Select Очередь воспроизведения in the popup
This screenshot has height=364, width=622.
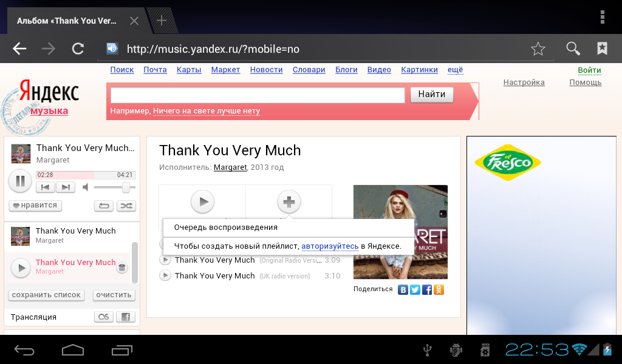tap(225, 227)
